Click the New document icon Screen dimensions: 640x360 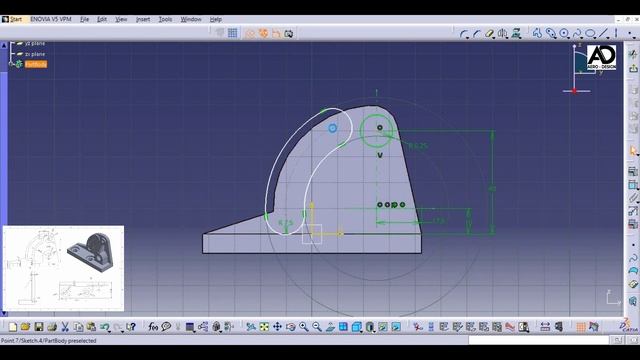tap(13, 327)
